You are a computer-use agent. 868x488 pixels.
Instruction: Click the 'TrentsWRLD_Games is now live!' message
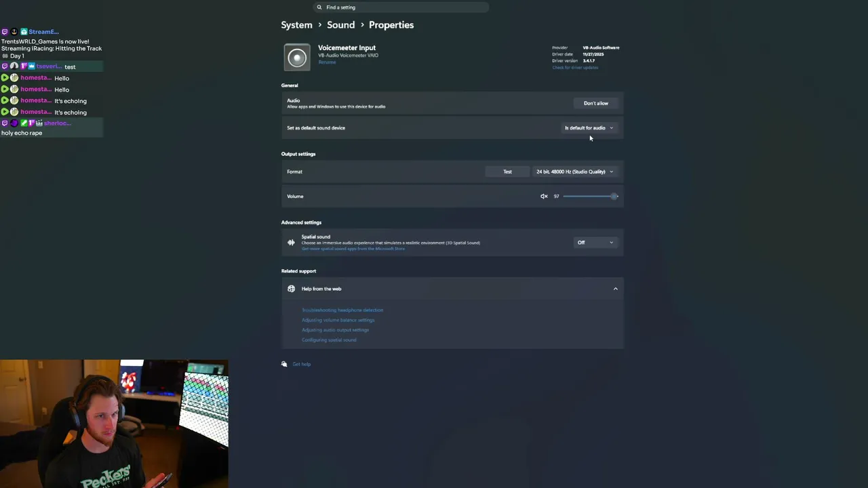pyautogui.click(x=45, y=41)
